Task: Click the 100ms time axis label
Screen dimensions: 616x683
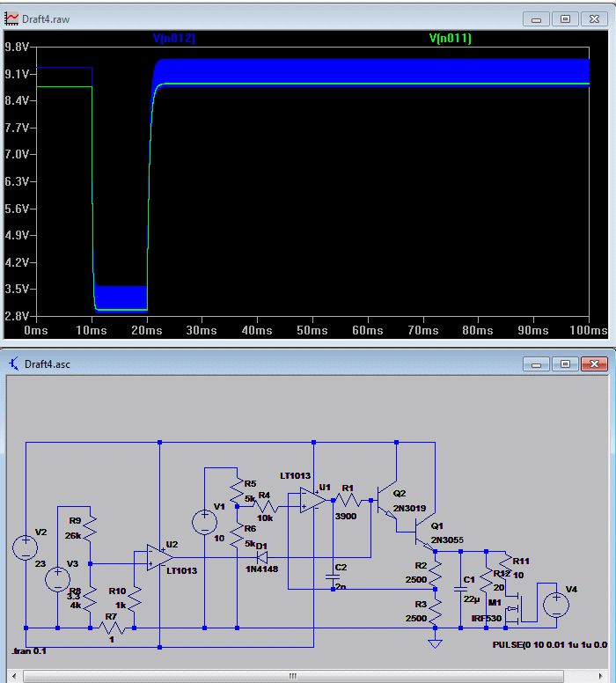Action: 588,330
